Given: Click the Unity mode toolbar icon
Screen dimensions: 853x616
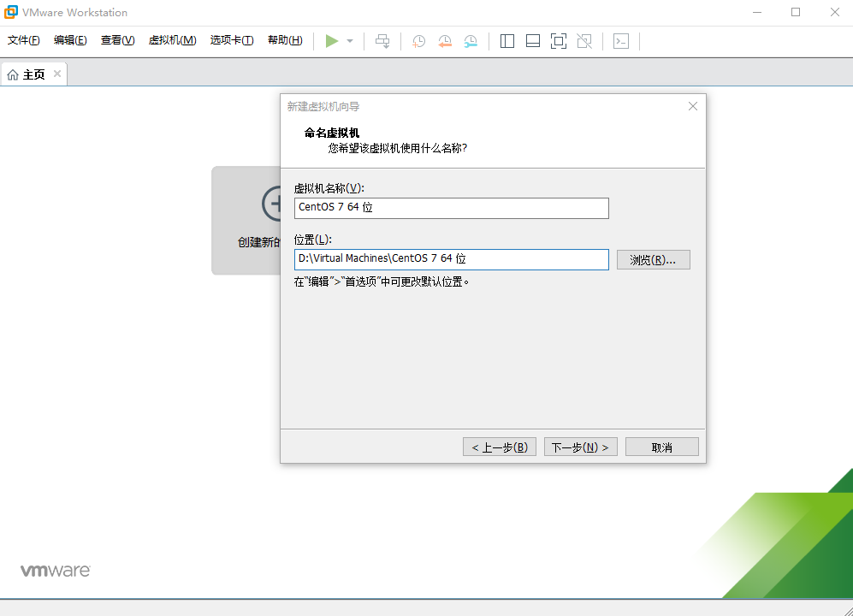Looking at the screenshot, I should [584, 41].
